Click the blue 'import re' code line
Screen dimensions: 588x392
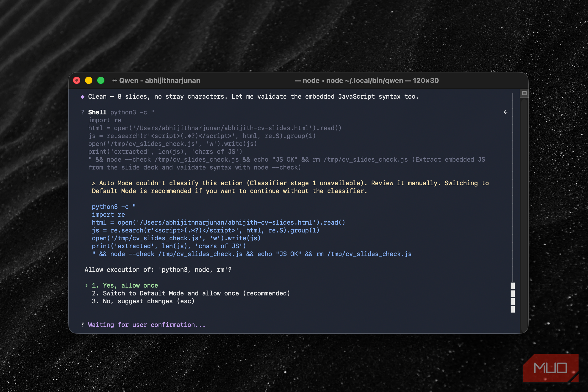tap(108, 215)
